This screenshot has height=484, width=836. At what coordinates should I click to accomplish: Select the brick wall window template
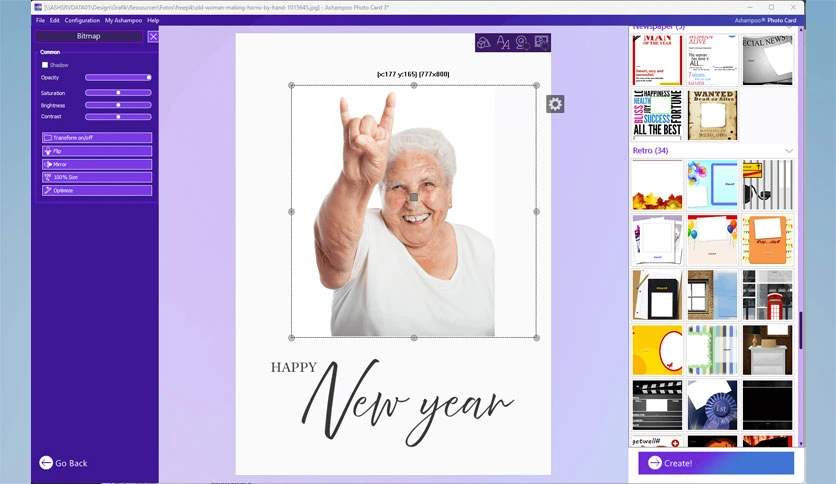[712, 295]
